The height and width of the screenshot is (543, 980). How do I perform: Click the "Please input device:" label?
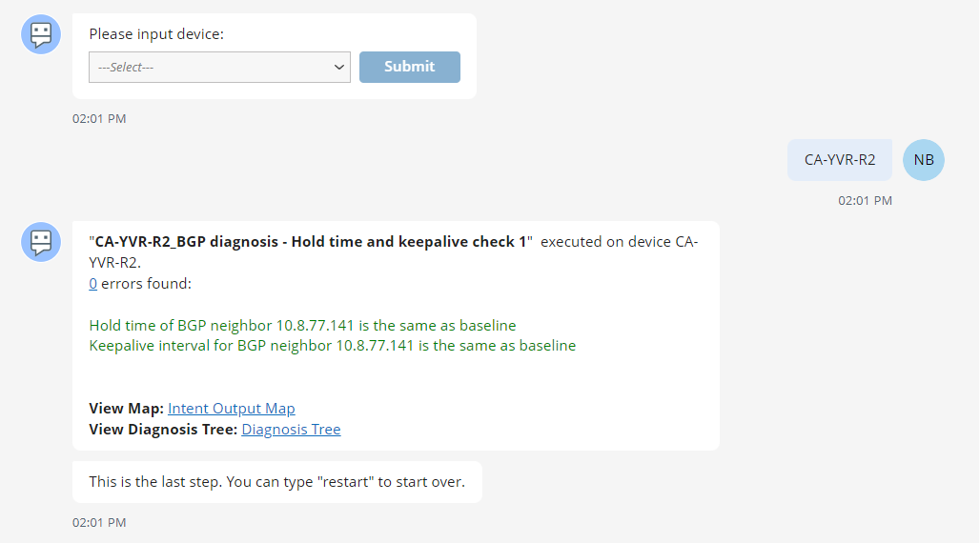tap(156, 34)
